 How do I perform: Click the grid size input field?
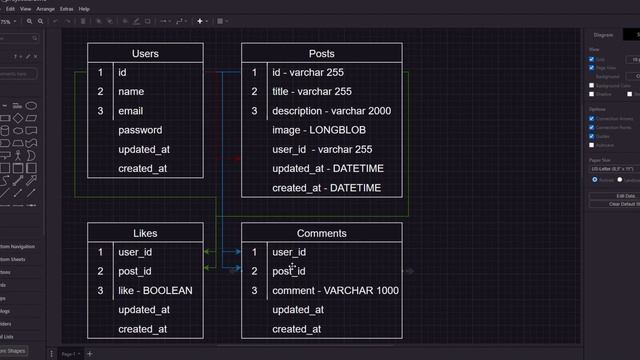(x=633, y=60)
